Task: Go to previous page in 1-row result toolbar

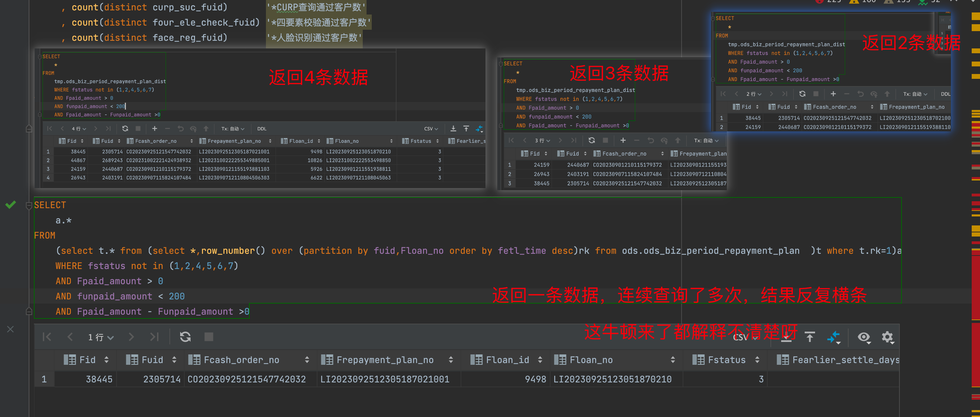Action: pos(70,337)
